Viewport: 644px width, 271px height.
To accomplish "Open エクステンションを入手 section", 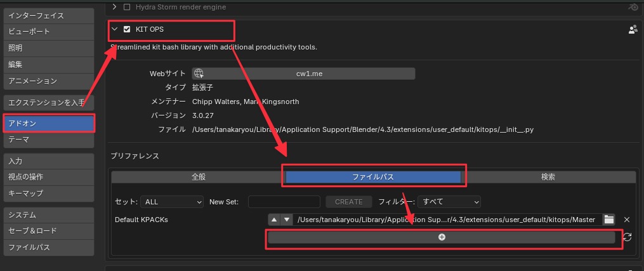I will [49, 103].
